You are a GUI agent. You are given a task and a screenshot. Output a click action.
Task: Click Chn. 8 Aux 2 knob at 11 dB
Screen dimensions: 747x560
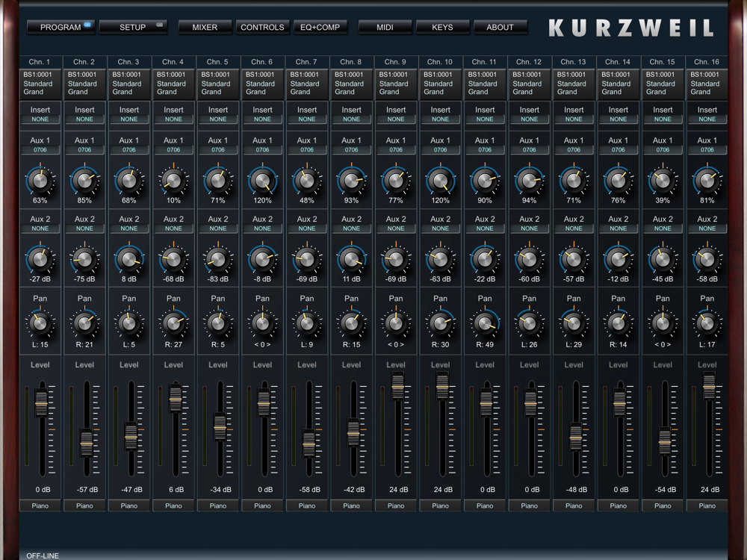(x=352, y=260)
